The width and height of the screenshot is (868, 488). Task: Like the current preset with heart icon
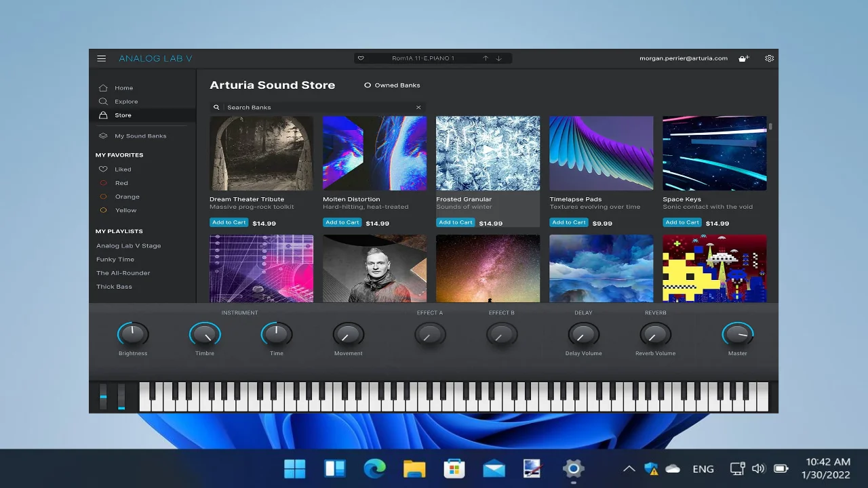(x=361, y=58)
